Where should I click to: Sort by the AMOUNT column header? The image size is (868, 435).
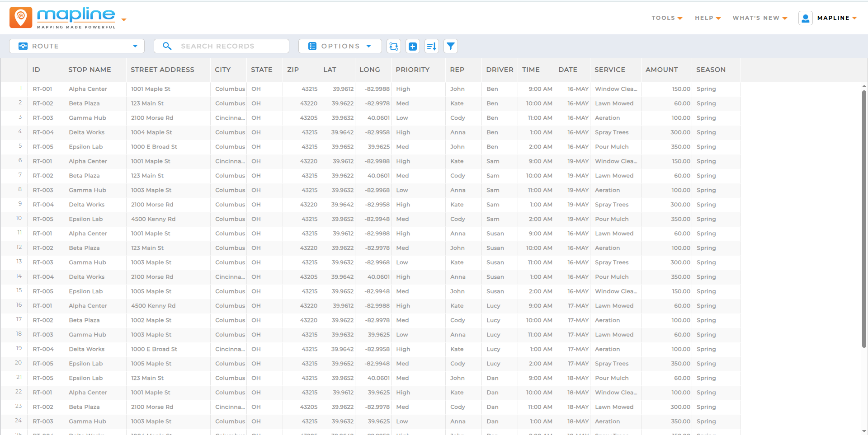[661, 70]
